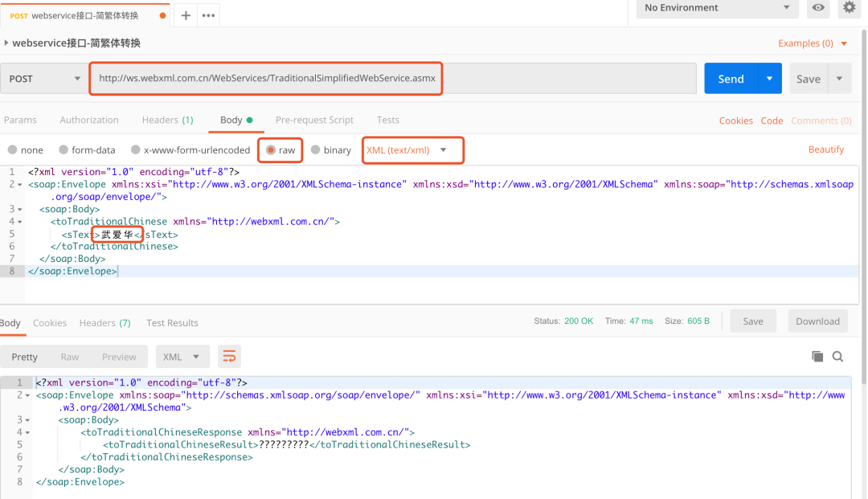Toggle response line wrap icon
868x499 pixels.
coord(229,357)
